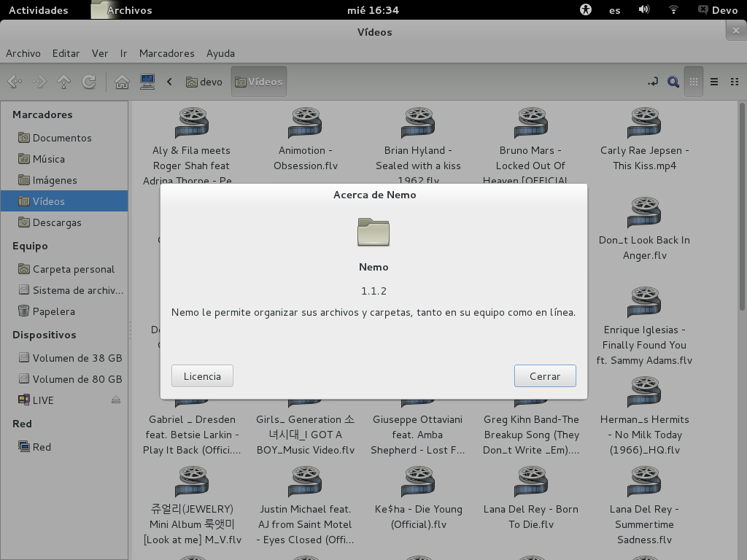The width and height of the screenshot is (747, 560).
Task: Open the Computer icon in toolbar
Action: (147, 82)
